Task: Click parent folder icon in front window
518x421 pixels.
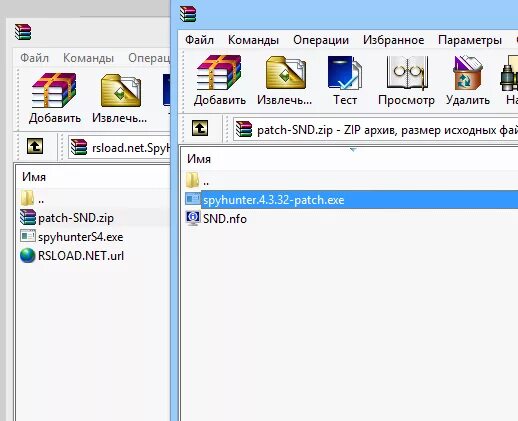Action: point(192,180)
